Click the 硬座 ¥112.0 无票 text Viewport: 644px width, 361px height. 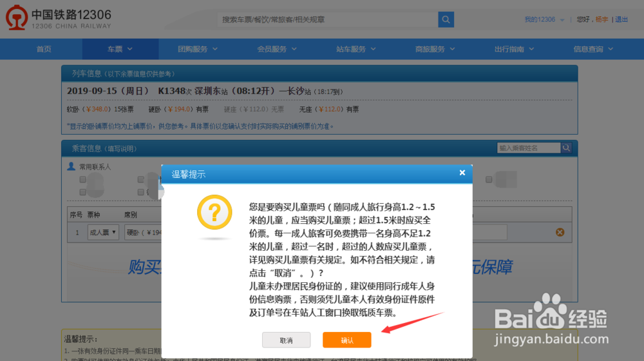[254, 110]
